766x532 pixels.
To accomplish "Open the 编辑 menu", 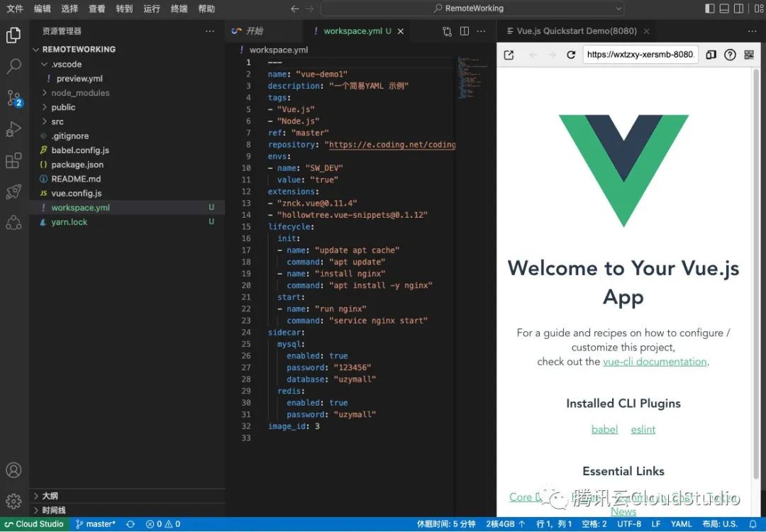I will [x=43, y=9].
